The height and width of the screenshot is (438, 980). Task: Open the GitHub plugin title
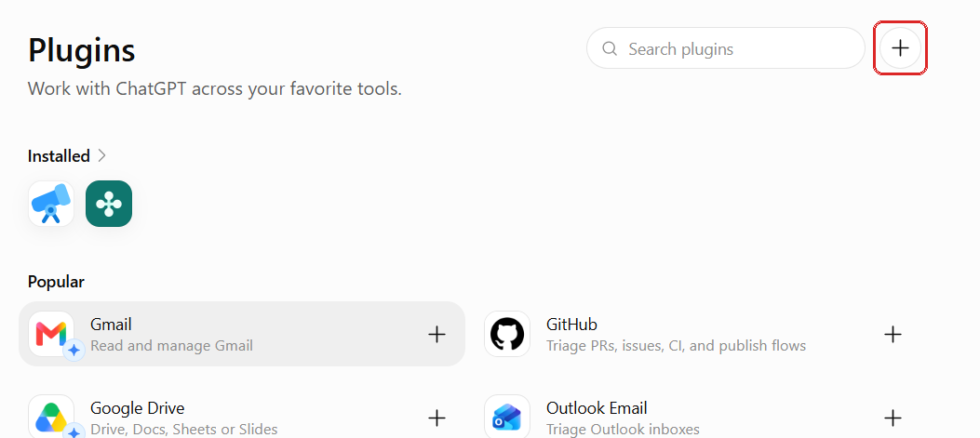click(x=571, y=325)
